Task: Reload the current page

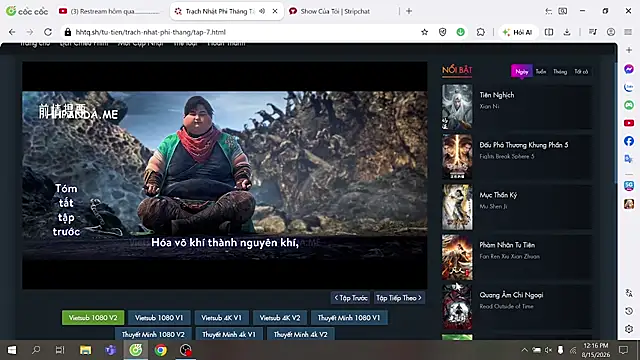Action: click(x=48, y=32)
